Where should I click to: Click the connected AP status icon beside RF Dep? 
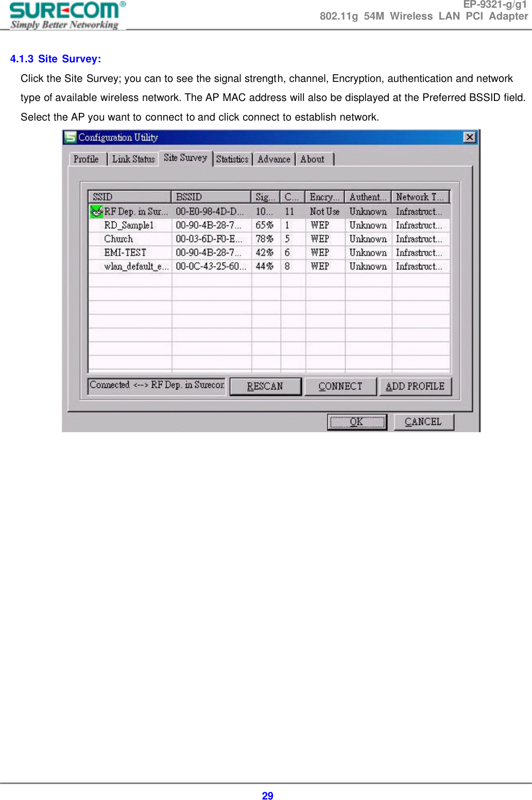[97, 211]
